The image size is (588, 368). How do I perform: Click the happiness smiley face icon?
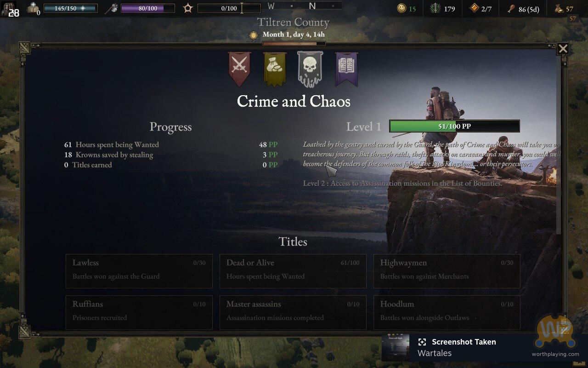point(401,8)
